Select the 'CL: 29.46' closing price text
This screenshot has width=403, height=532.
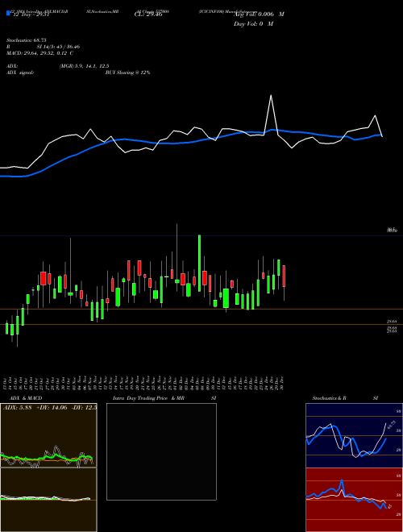point(148,15)
